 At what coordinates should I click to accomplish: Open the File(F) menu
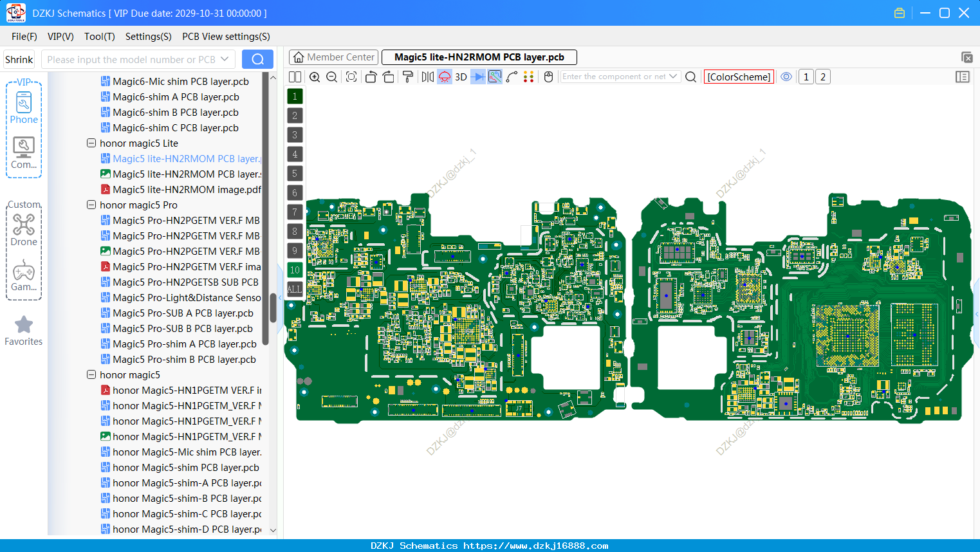24,37
